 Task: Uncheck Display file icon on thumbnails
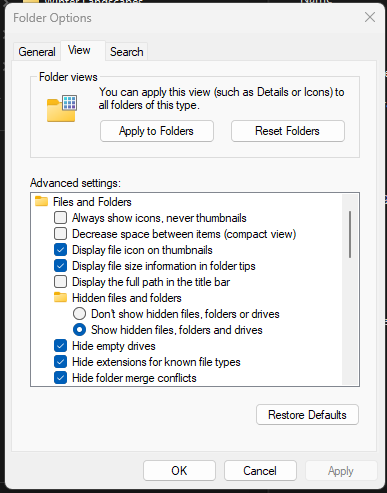60,250
